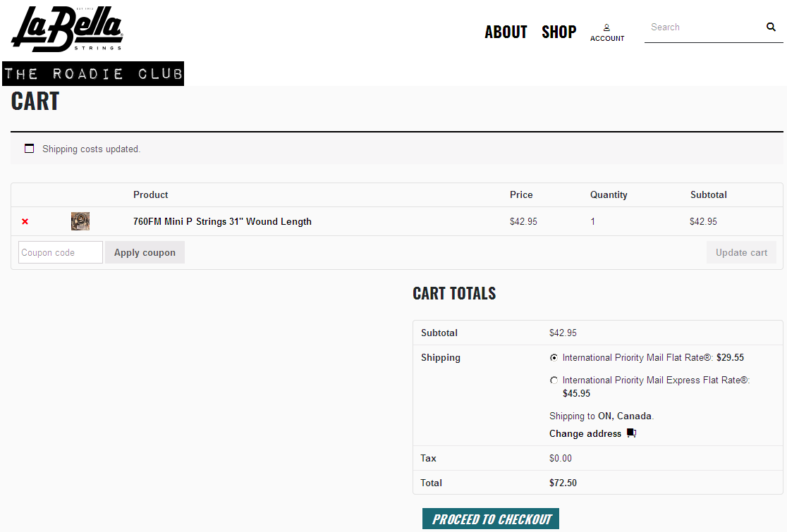Click Proceed to Checkout
The height and width of the screenshot is (532, 787).
[491, 519]
